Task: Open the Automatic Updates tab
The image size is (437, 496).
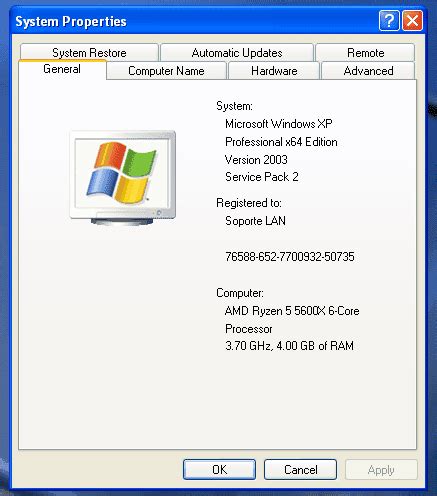Action: [237, 53]
